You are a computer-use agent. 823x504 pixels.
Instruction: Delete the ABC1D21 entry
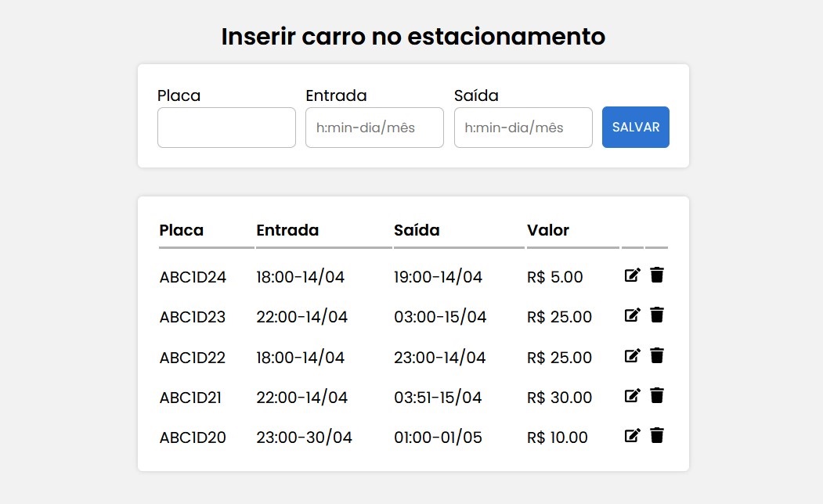pyautogui.click(x=657, y=395)
